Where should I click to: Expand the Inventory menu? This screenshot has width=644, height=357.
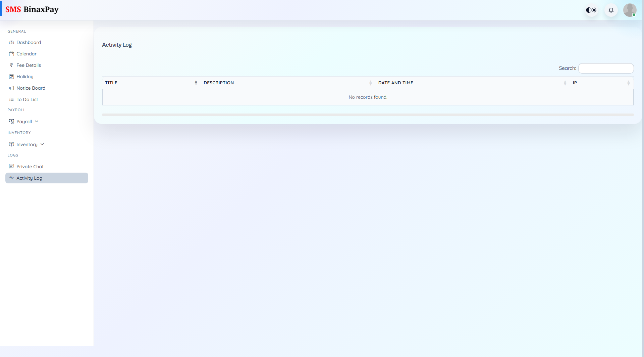[x=26, y=144]
